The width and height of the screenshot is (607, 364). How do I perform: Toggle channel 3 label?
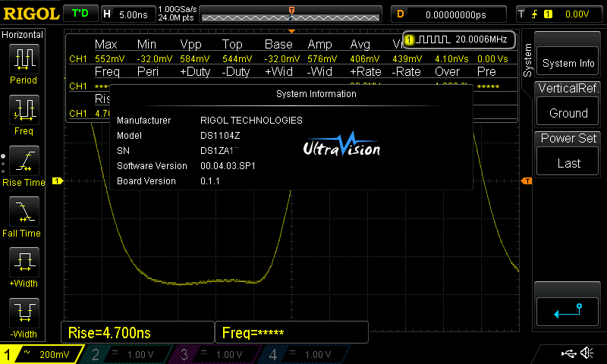[x=184, y=354]
